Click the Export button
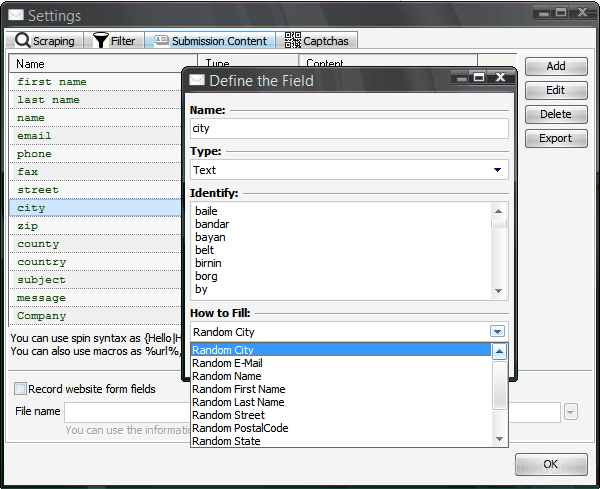The image size is (600, 489). pyautogui.click(x=556, y=138)
